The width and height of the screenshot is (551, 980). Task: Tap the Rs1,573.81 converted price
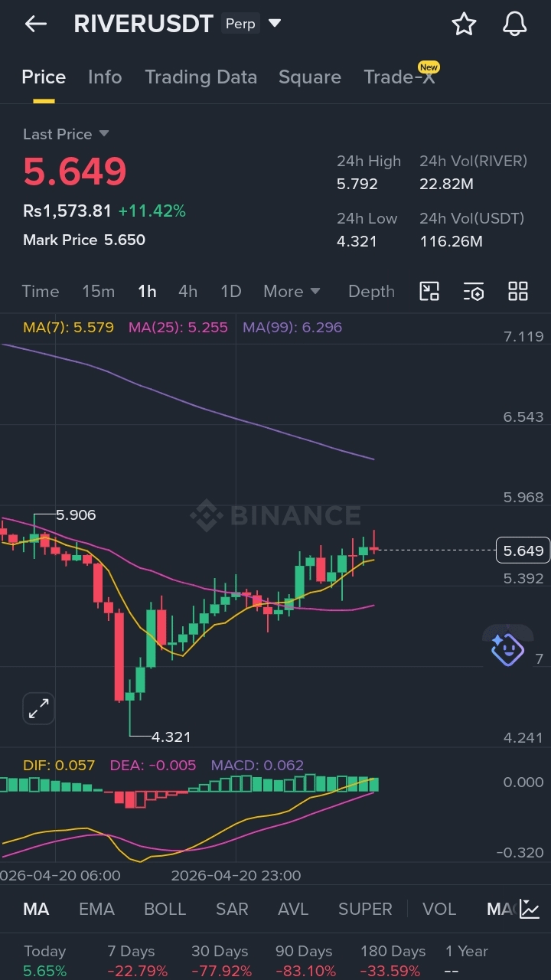(67, 211)
